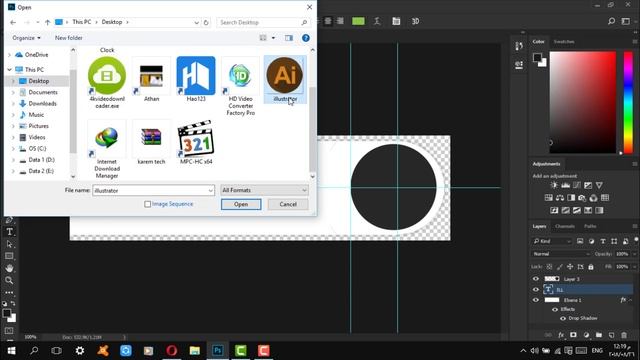Select the Adjustments panel tab
This screenshot has height=360, width=640.
pos(546,164)
